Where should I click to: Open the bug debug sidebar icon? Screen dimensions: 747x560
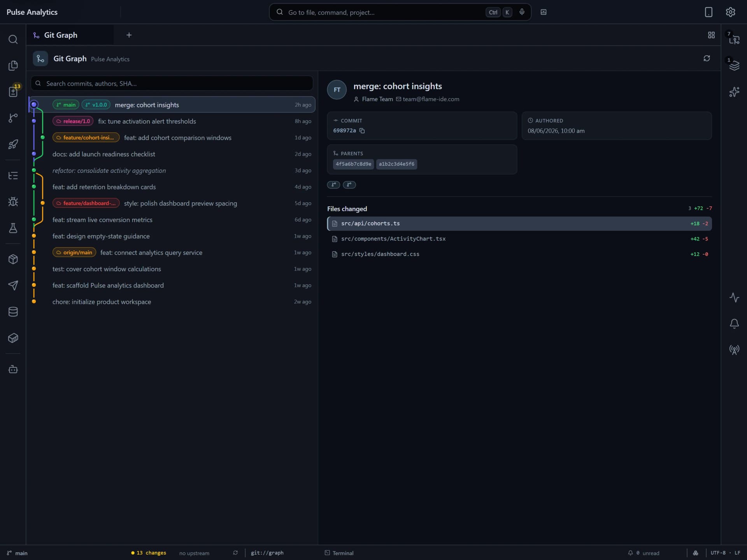point(13,202)
